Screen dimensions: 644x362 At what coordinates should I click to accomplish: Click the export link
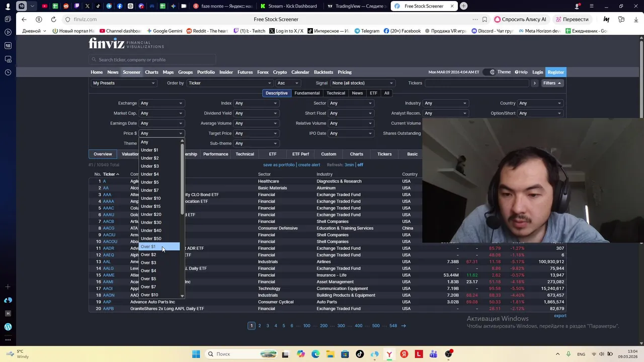pyautogui.click(x=560, y=316)
